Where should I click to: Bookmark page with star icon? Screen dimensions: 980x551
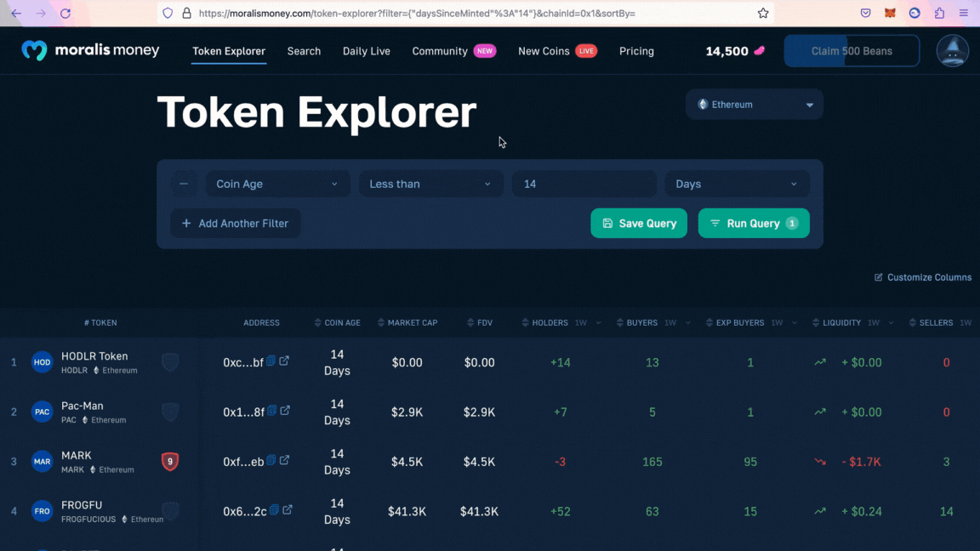[762, 13]
